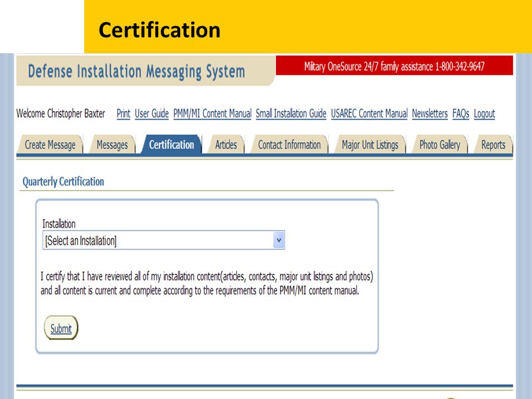Open the FAQs link
This screenshot has height=399, width=532.
(x=461, y=113)
